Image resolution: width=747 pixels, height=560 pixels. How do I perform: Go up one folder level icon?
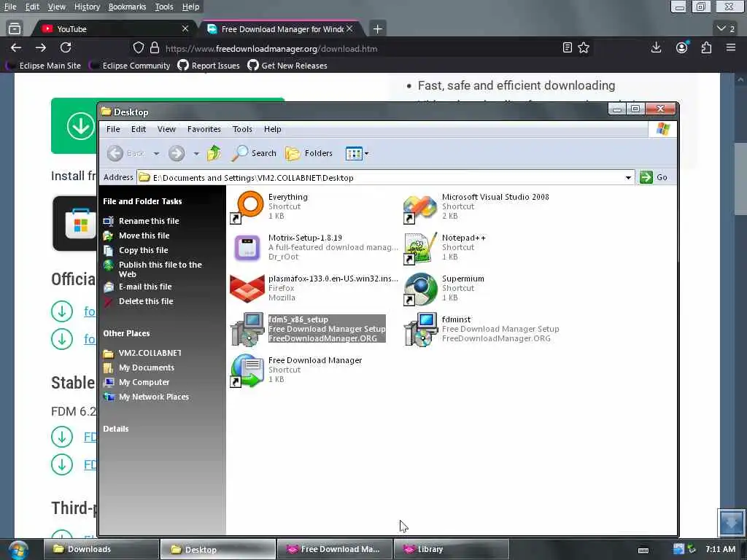214,153
